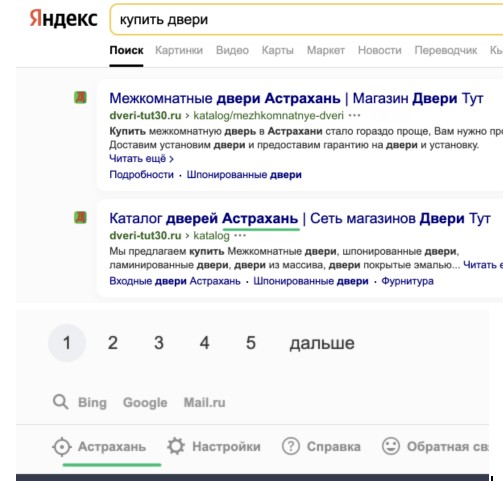Click favicon of Каталог дверей Астрахань result

tap(80, 218)
